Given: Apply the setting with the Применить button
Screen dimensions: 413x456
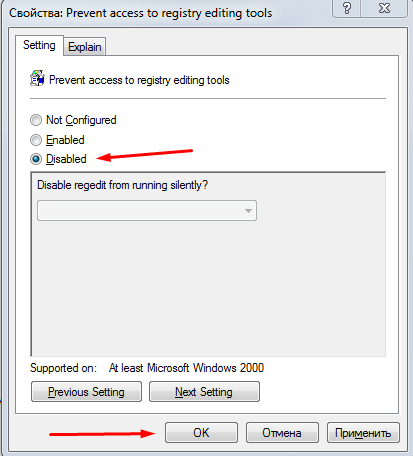Looking at the screenshot, I should 363,433.
